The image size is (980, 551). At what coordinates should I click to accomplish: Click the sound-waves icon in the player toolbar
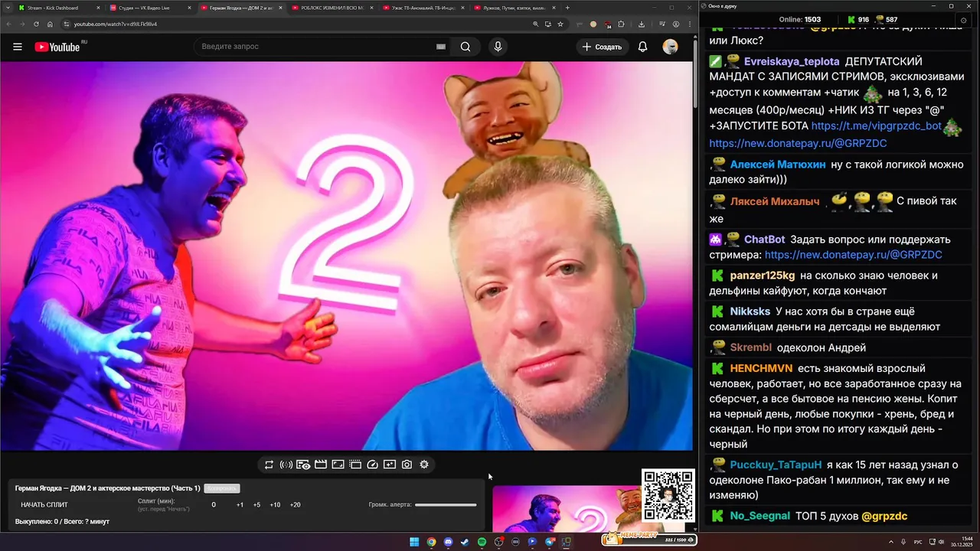[286, 465]
